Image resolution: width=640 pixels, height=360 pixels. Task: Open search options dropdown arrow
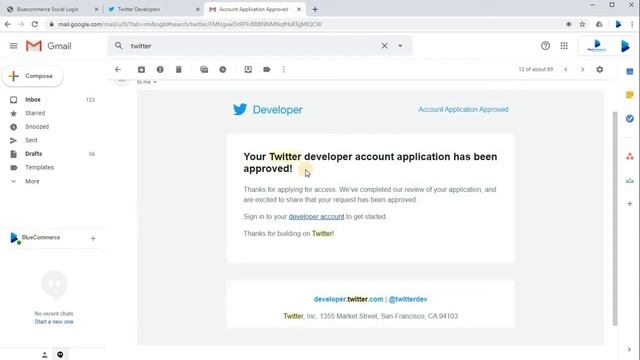tap(400, 46)
